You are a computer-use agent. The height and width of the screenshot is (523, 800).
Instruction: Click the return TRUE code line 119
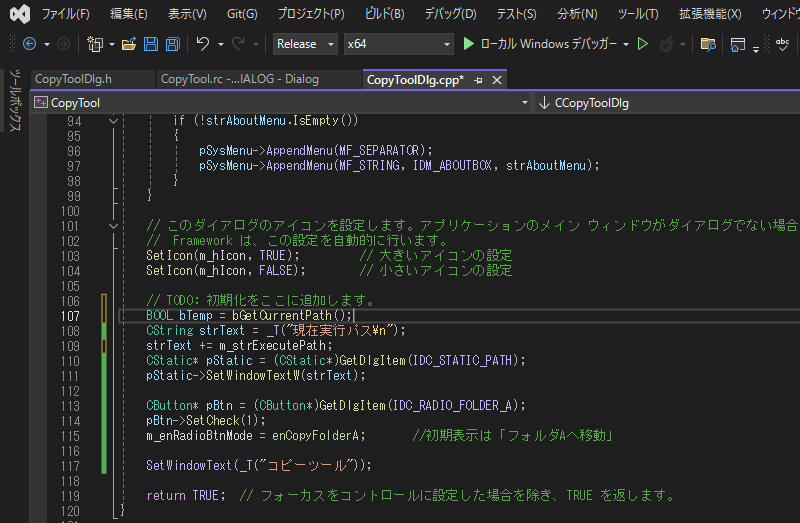pyautogui.click(x=180, y=496)
